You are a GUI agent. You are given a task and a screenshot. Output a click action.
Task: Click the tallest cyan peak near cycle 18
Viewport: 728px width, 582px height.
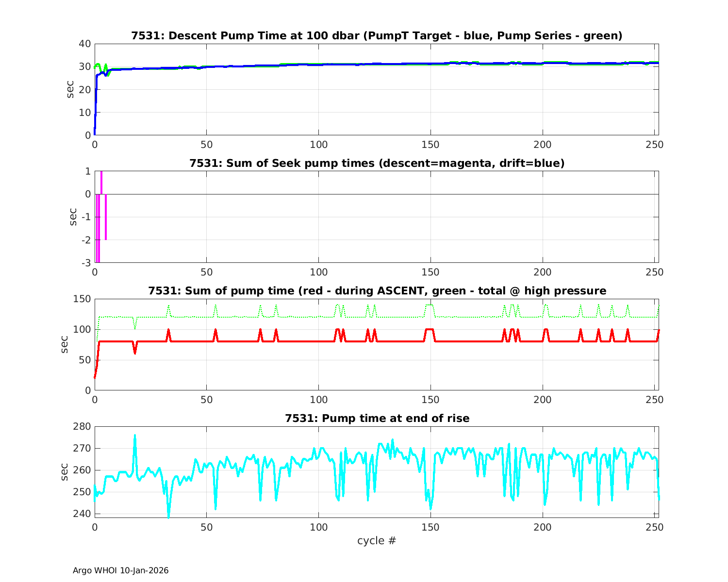(135, 436)
